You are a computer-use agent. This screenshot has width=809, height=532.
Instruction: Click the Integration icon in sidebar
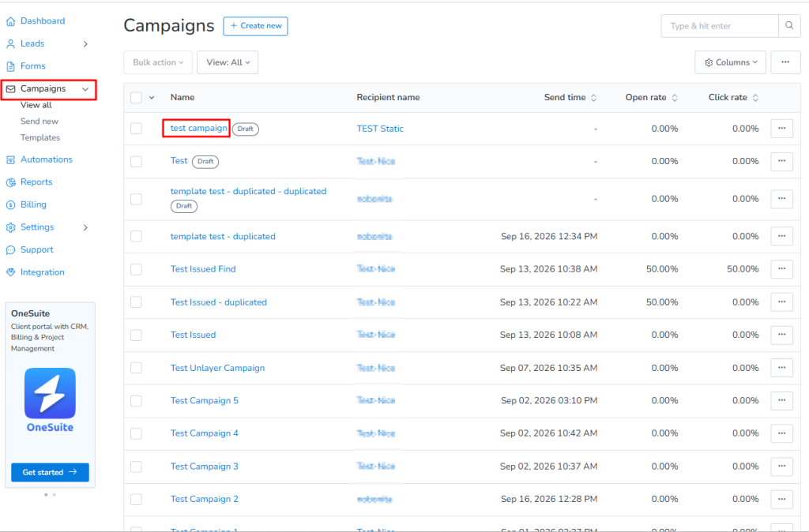coord(10,272)
